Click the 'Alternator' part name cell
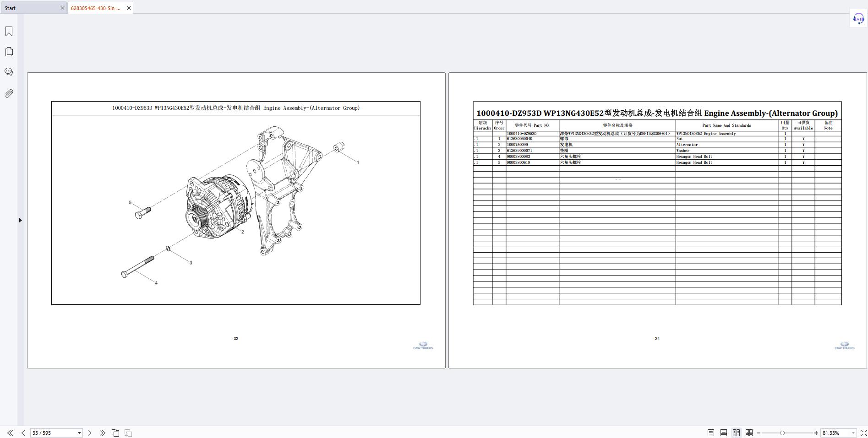868x438 pixels. [726, 145]
